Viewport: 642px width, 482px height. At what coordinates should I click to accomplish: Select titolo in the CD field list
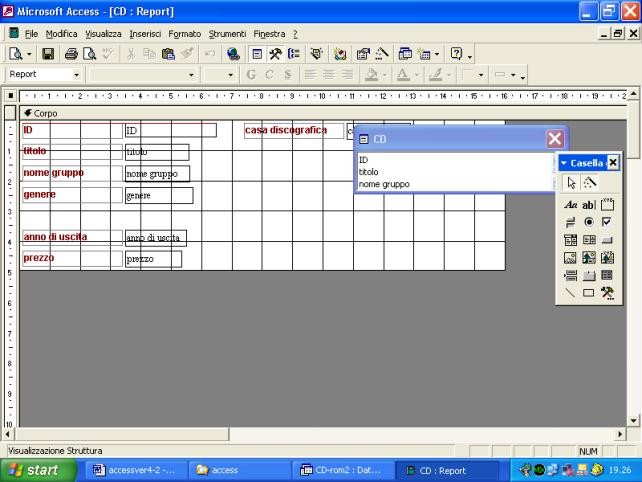(x=369, y=172)
